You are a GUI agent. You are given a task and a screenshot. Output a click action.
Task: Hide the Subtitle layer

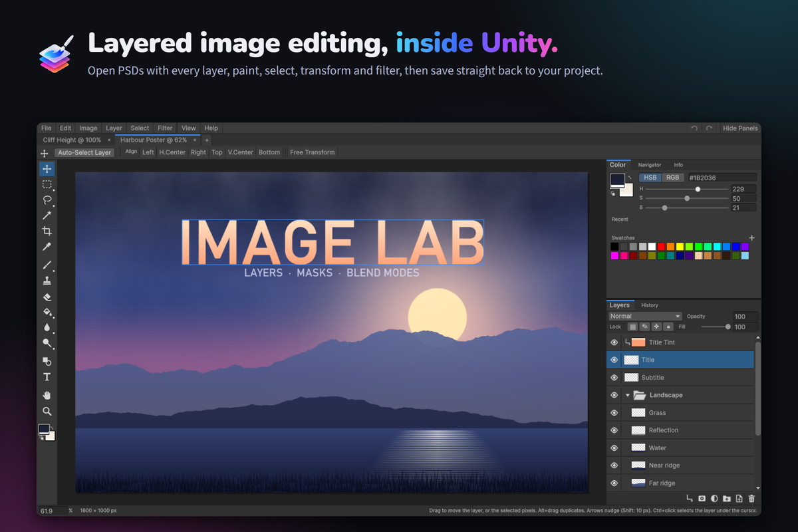[x=614, y=378]
